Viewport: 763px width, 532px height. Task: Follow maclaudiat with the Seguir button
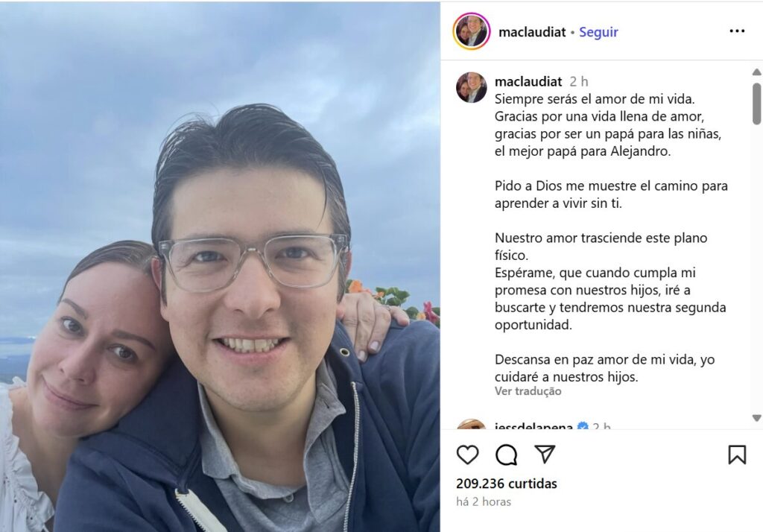pos(598,32)
